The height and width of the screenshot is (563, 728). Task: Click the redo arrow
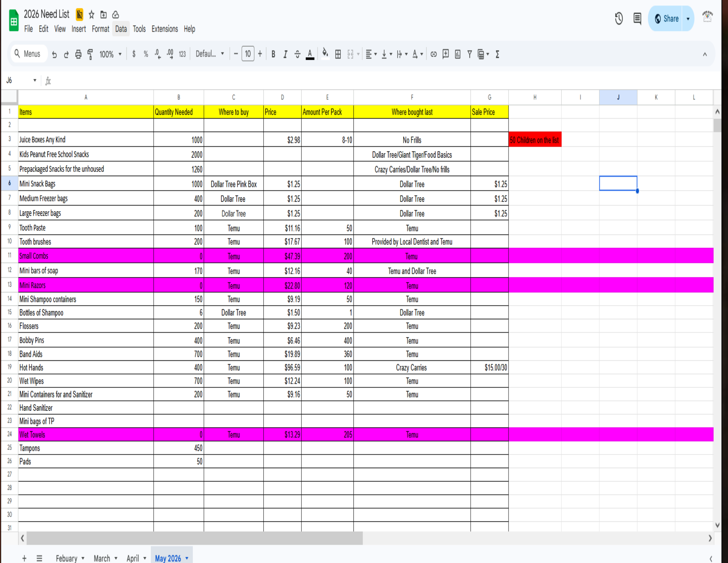click(x=66, y=54)
